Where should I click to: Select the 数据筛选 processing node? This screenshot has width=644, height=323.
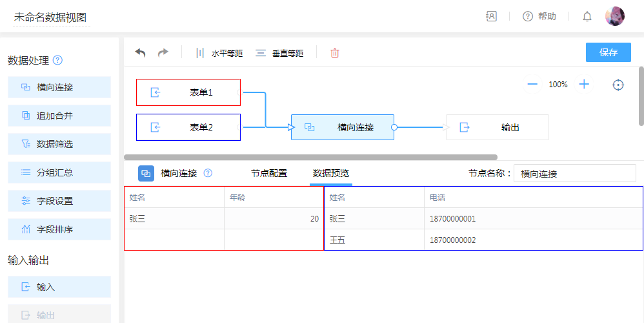59,144
